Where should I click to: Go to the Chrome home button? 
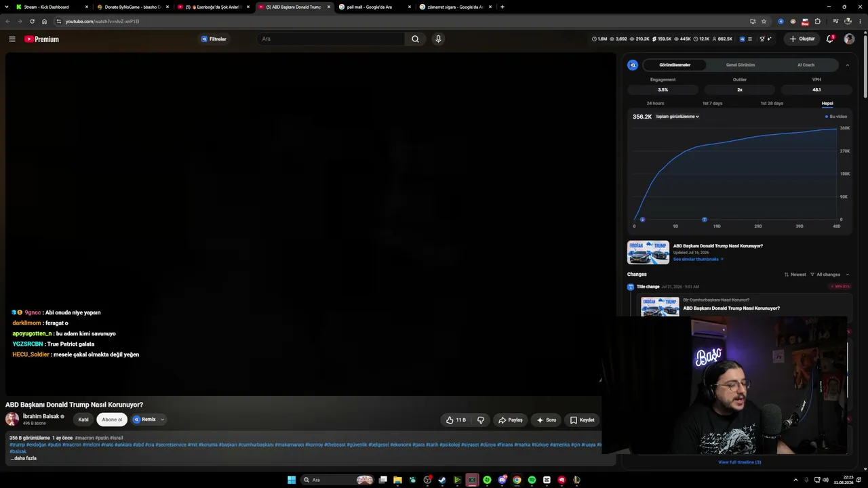pyautogui.click(x=44, y=21)
